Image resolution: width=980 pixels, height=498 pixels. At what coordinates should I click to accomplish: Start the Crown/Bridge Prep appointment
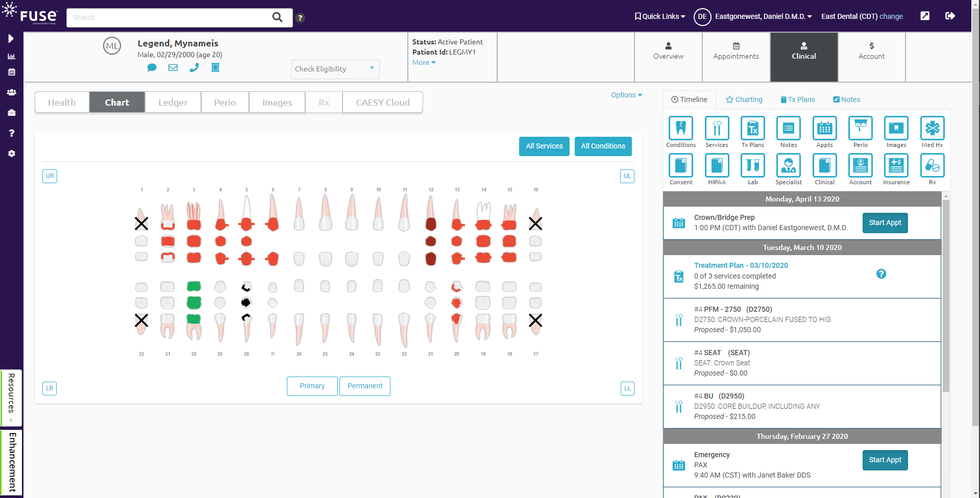[x=885, y=223]
